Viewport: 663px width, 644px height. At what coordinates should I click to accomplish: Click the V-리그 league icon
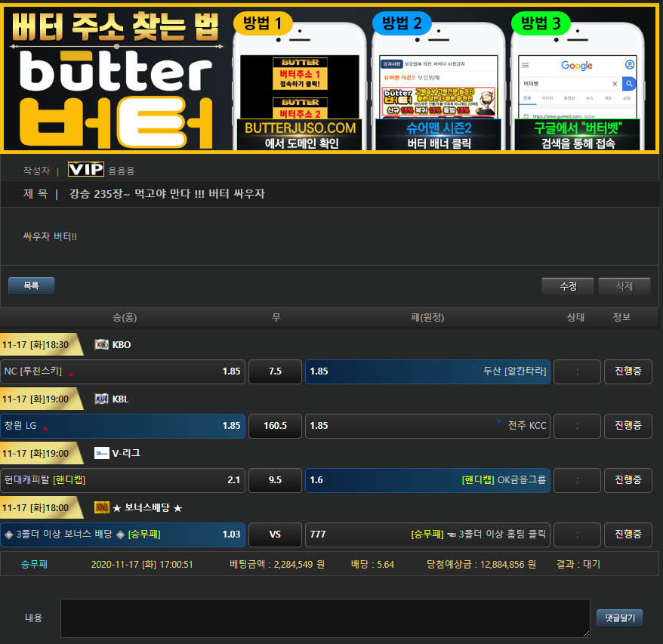[x=101, y=453]
